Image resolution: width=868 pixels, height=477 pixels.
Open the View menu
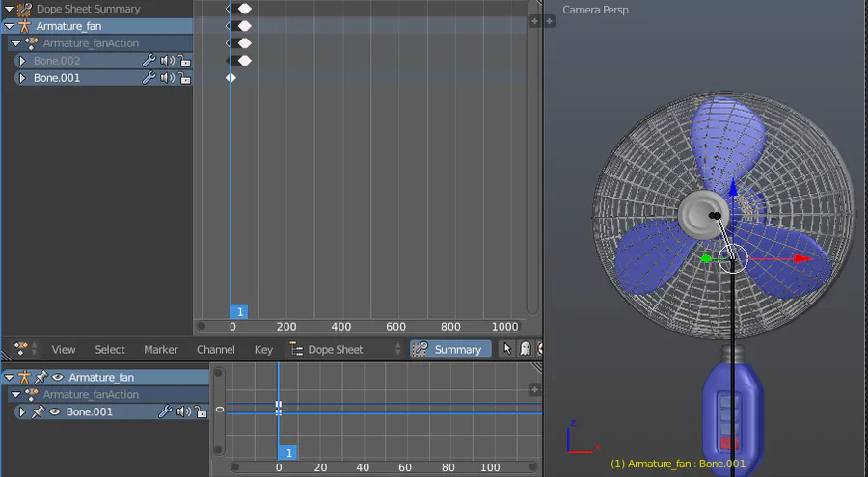click(64, 349)
